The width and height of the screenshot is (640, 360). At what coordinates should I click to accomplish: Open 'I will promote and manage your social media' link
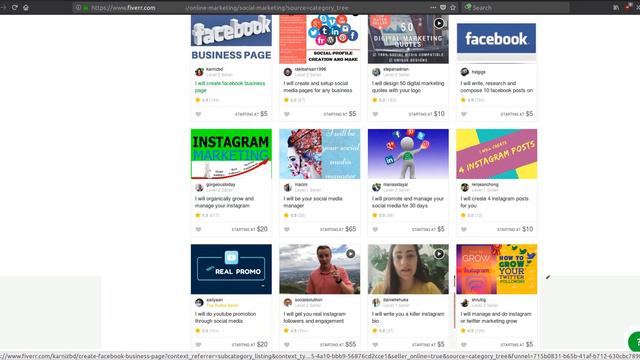408,202
